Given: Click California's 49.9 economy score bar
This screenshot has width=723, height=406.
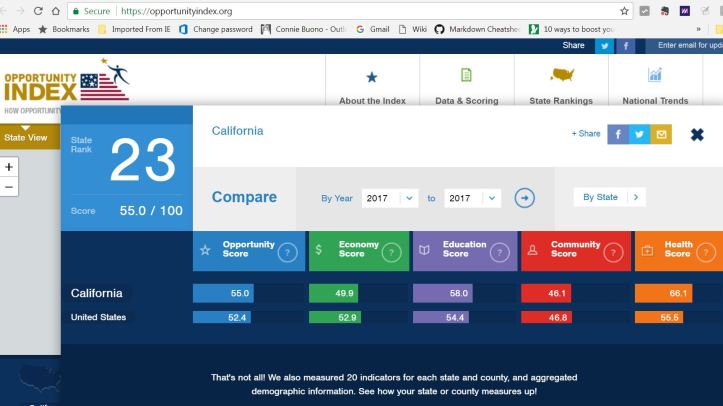Looking at the screenshot, I should [x=333, y=293].
